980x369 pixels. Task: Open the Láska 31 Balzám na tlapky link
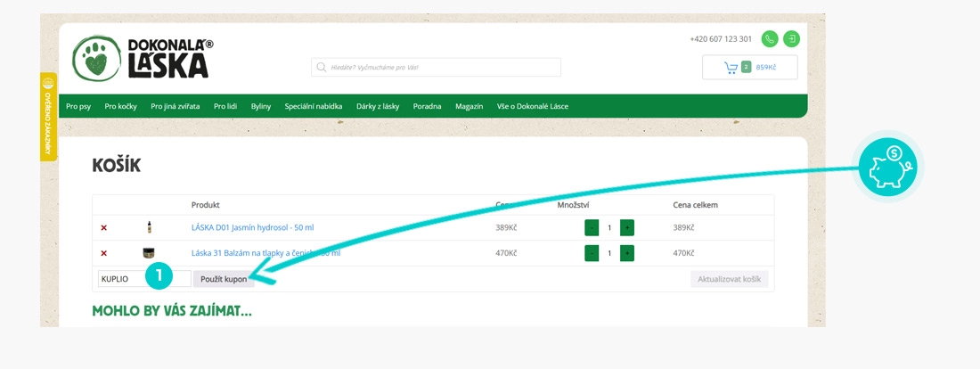pos(265,253)
